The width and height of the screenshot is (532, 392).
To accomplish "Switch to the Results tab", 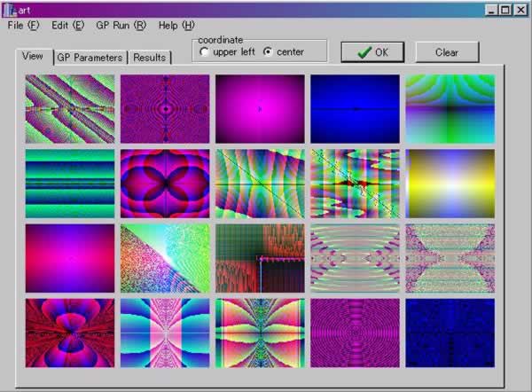I will click(149, 58).
